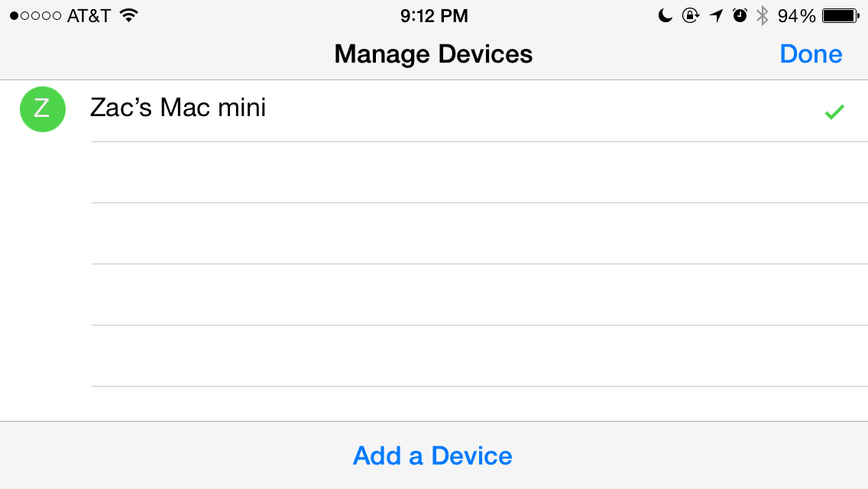Viewport: 868px width, 489px height.
Task: Tap the 9:12 PM clock
Action: tap(434, 15)
